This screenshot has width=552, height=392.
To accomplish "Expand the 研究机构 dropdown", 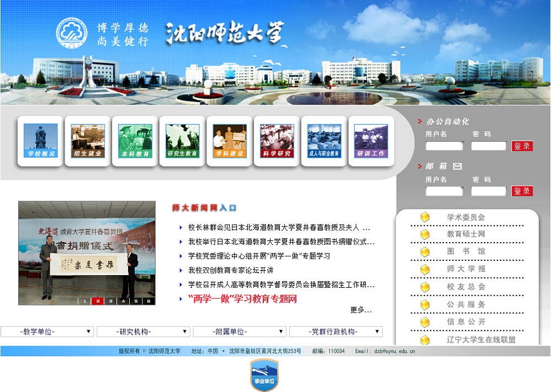I will [144, 331].
